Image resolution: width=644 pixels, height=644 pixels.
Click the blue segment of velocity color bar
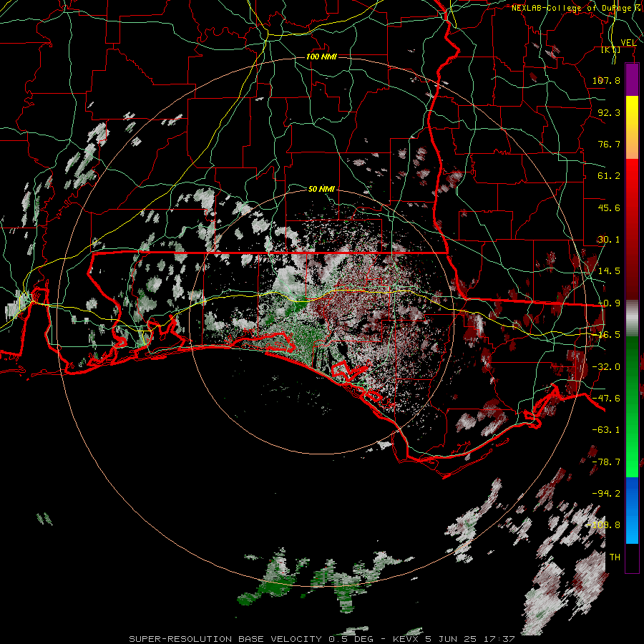[x=632, y=510]
